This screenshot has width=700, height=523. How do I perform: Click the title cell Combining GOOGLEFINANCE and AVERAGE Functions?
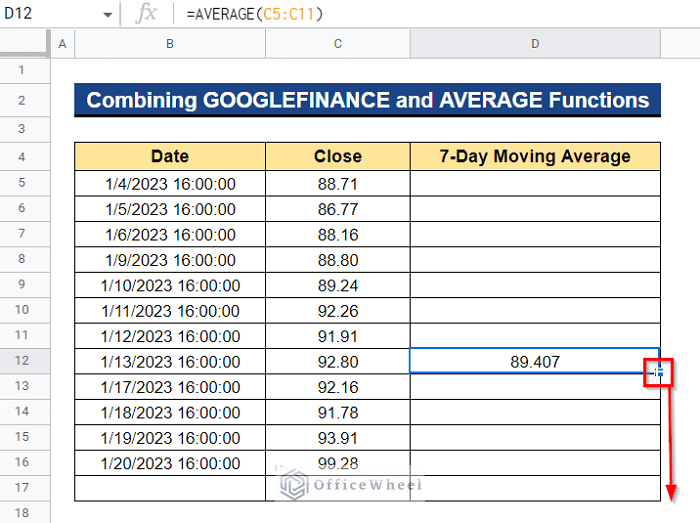[x=367, y=100]
